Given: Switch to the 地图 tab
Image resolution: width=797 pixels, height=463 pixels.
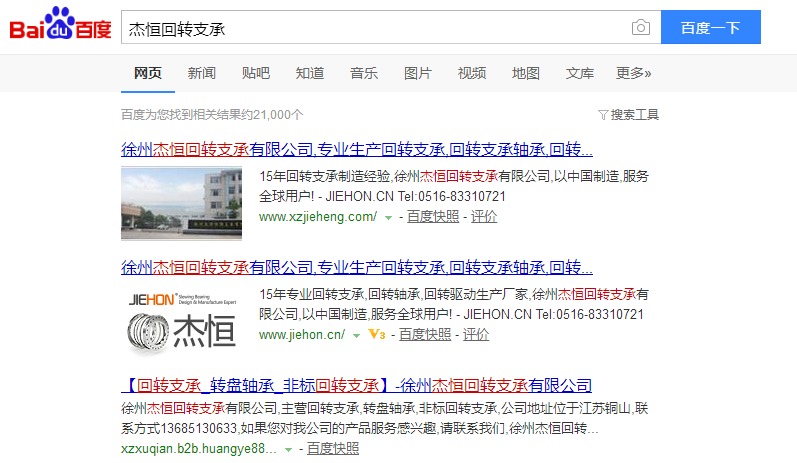Looking at the screenshot, I should pyautogui.click(x=526, y=73).
